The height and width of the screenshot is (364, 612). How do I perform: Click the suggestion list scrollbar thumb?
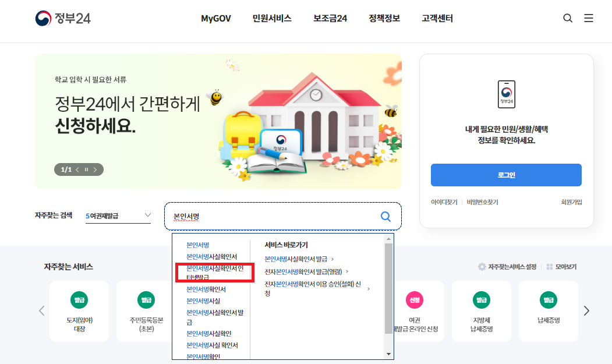pos(388,289)
